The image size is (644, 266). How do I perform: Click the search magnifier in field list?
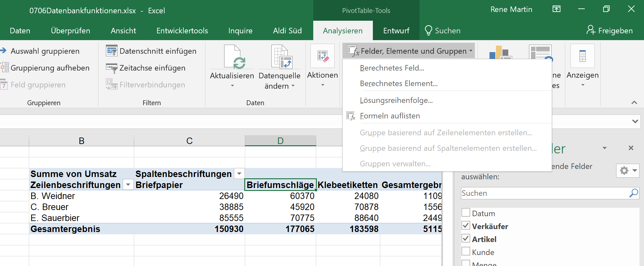pos(633,193)
